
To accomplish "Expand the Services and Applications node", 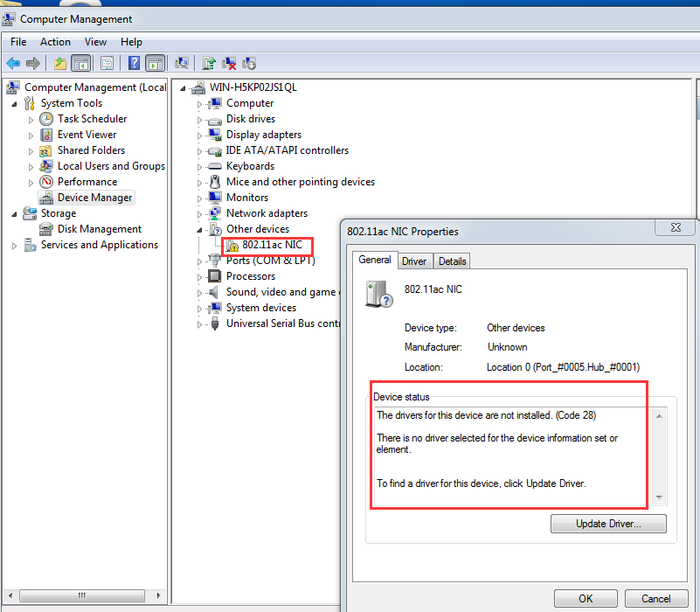I will (14, 246).
